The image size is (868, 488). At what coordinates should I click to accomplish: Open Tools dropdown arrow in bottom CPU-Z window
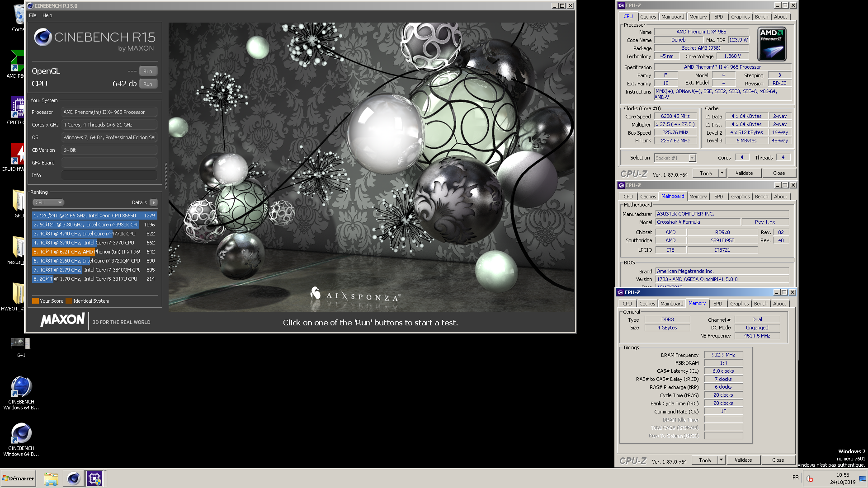tap(721, 460)
